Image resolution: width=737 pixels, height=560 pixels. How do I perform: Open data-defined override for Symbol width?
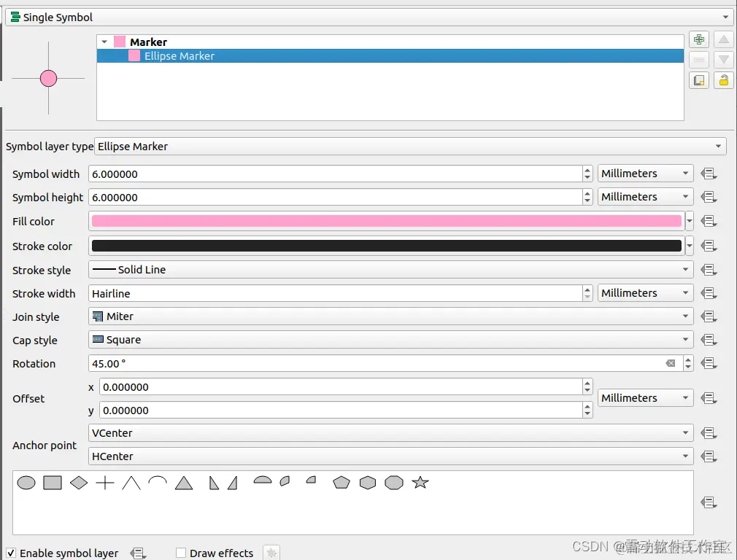click(x=709, y=174)
